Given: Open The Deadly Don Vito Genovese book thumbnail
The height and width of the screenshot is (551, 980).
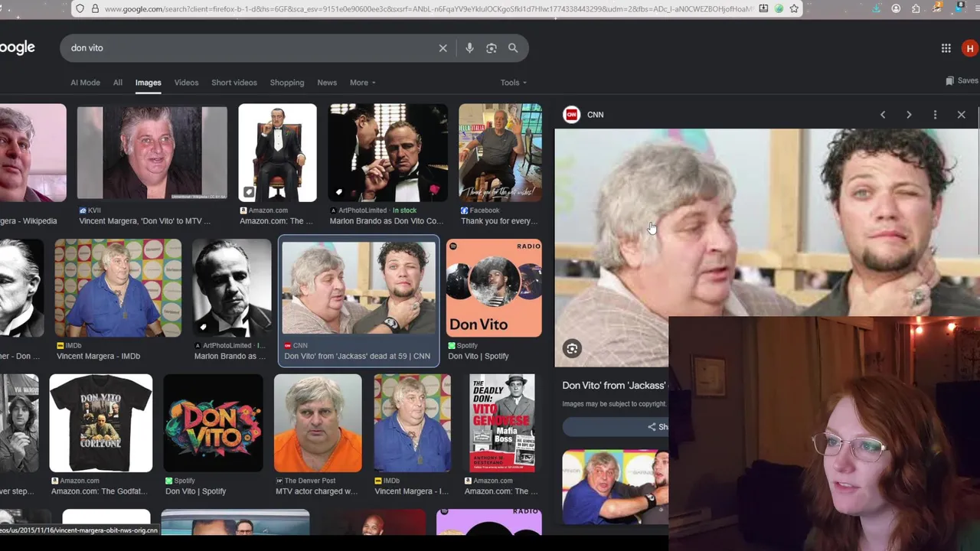Looking at the screenshot, I should coord(502,423).
